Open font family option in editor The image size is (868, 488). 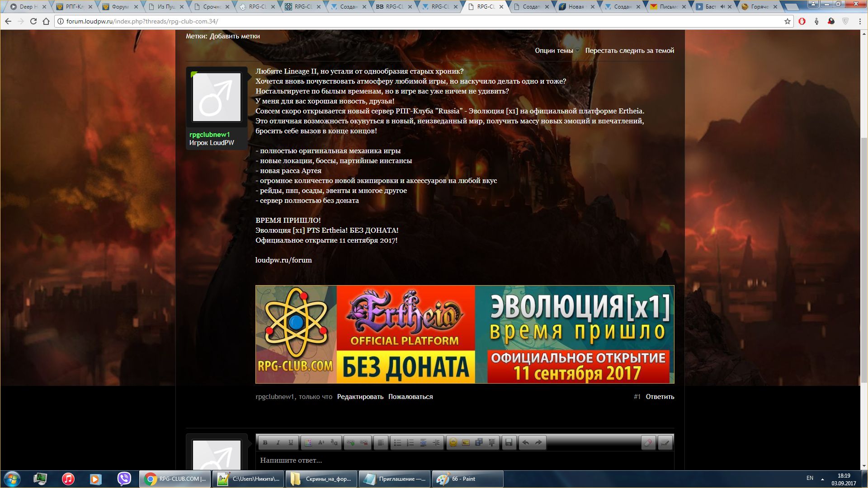[x=334, y=442]
